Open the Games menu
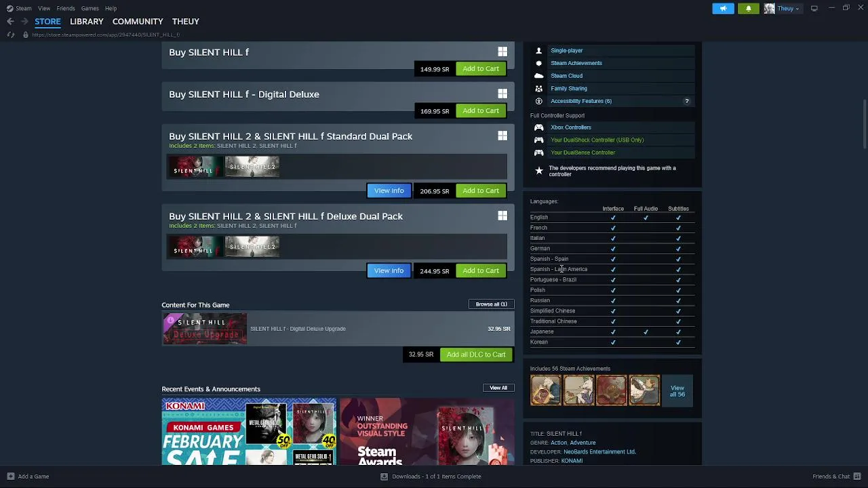 tap(90, 8)
